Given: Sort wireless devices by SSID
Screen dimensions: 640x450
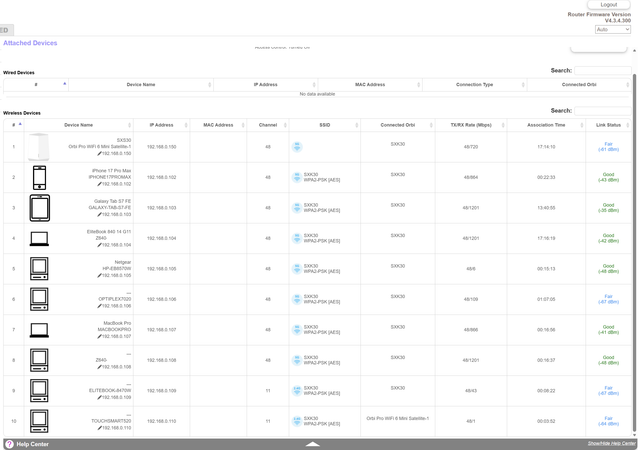Looking at the screenshot, I should point(324,125).
